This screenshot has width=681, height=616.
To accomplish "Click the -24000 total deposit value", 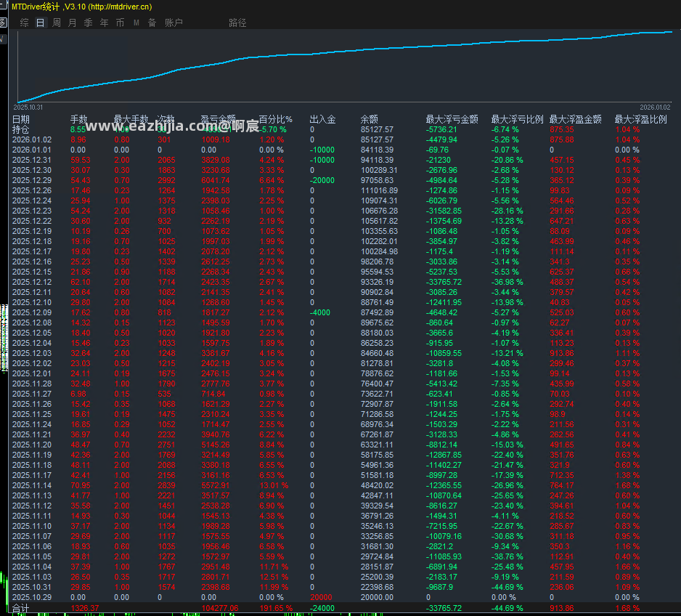I will click(322, 608).
